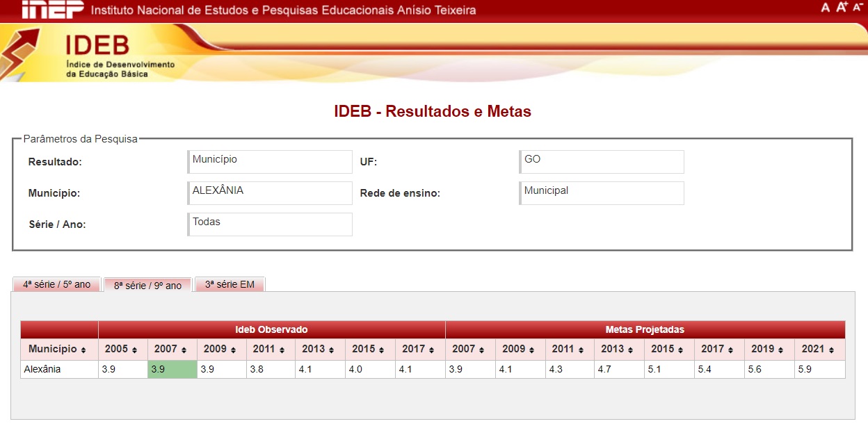868x426 pixels.
Task: Click the Ideb Observado 2013 value 4.1
Action: (x=320, y=369)
